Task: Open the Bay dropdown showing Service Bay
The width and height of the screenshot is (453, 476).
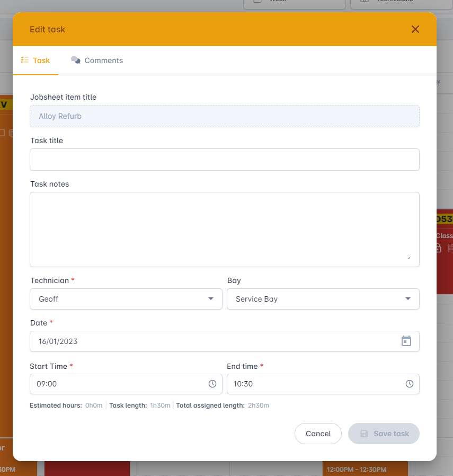Action: pyautogui.click(x=323, y=299)
